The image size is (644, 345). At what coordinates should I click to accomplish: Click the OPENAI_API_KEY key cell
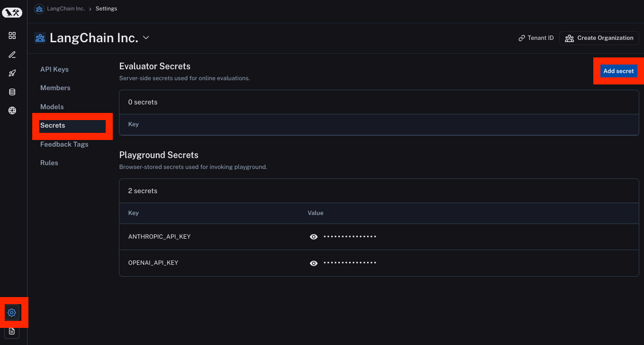tap(153, 263)
